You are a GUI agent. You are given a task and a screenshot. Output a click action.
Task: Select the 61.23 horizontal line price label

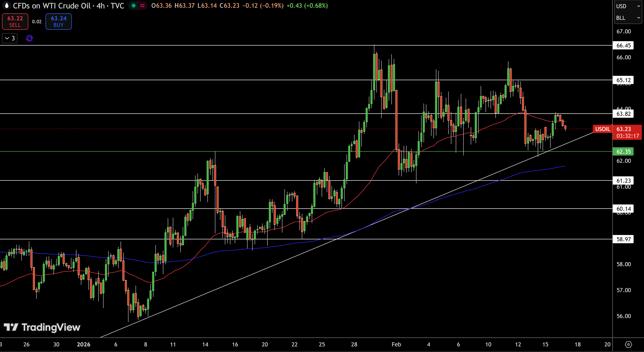[x=623, y=181]
